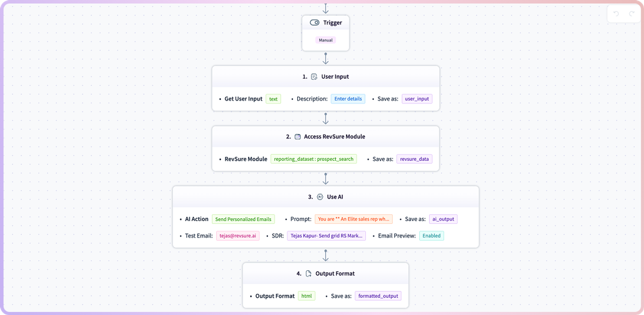Screen dimensions: 644x315
Task: Select the text input type tag
Action: [x=273, y=99]
